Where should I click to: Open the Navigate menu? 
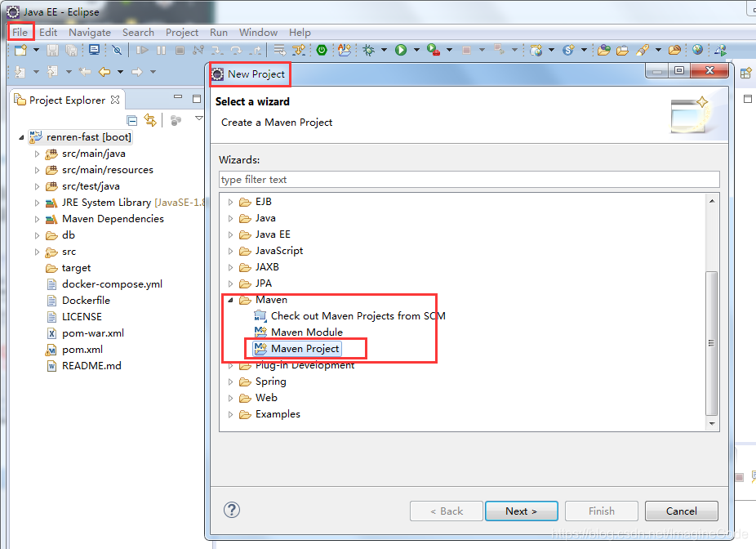click(x=90, y=33)
